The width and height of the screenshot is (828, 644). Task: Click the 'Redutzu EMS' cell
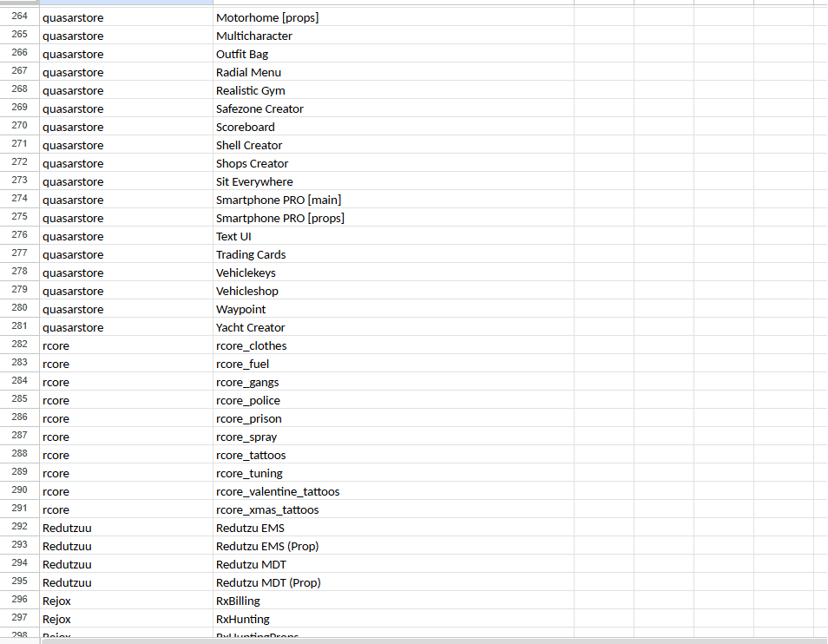click(393, 528)
